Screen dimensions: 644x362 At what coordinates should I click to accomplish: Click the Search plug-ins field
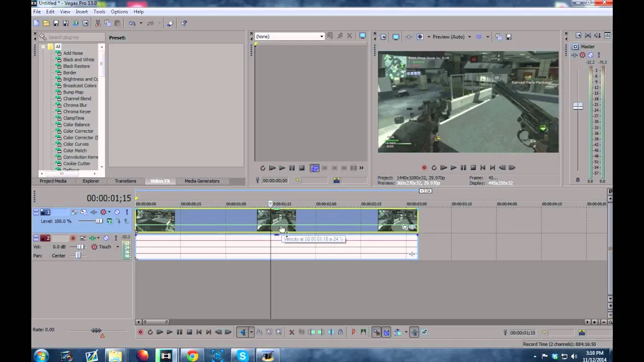point(72,37)
